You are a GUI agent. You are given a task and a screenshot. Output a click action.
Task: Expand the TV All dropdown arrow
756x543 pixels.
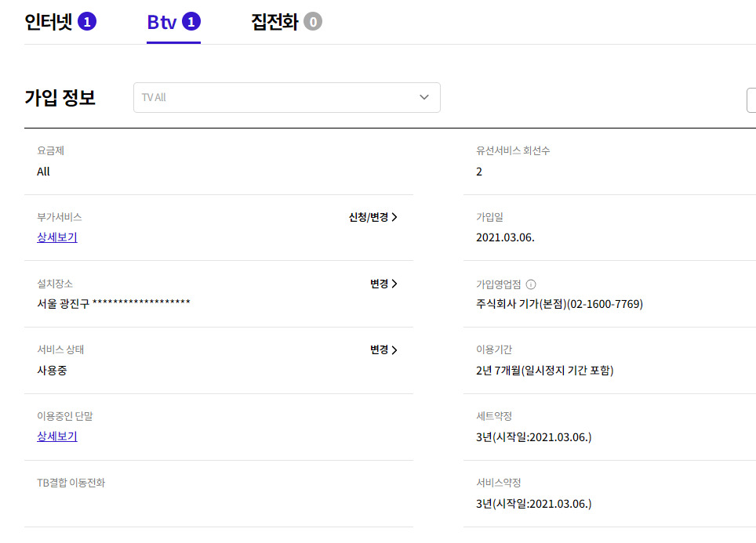424,97
